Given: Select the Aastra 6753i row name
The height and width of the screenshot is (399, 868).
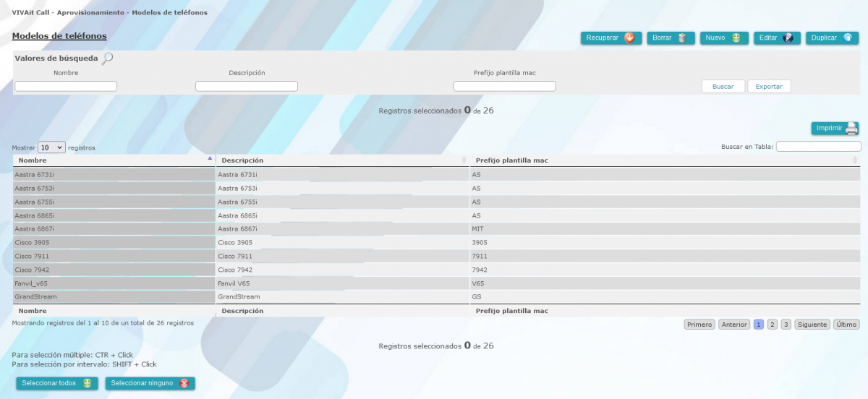Looking at the screenshot, I should [114, 188].
